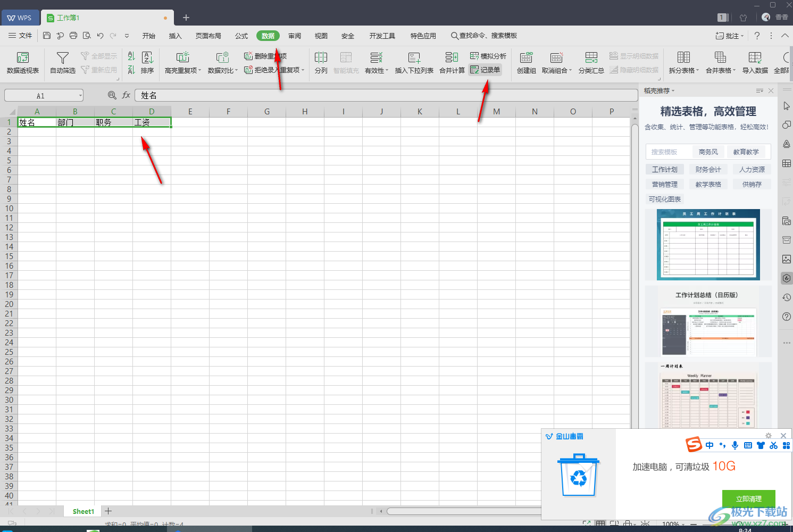Expand the 拆分表格 dropdown
Image resolution: width=793 pixels, height=532 pixels.
697,70
